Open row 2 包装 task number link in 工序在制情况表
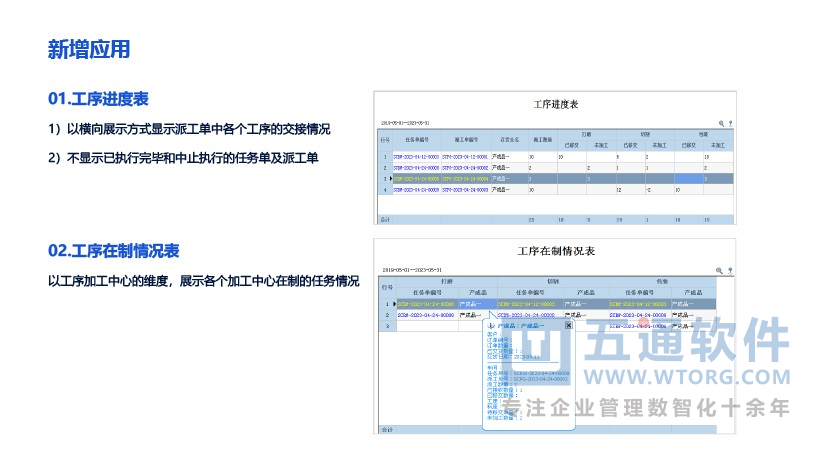The image size is (820, 461). [637, 315]
